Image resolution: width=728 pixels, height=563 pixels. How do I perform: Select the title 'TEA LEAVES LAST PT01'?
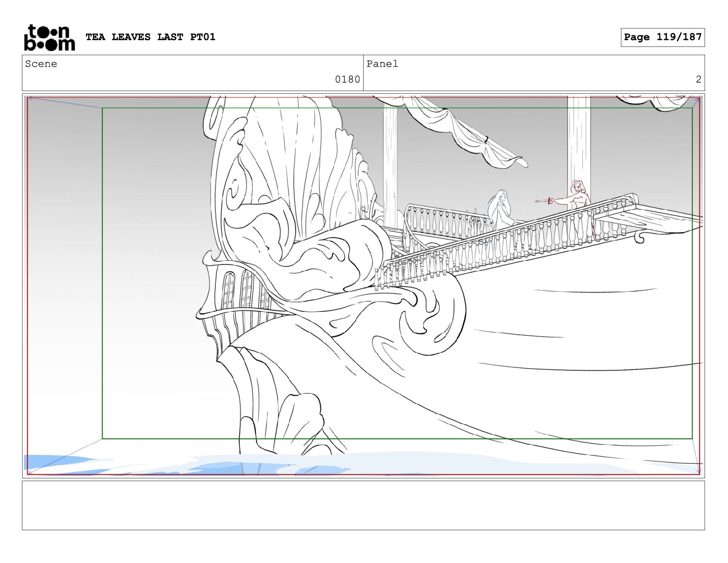(x=150, y=37)
